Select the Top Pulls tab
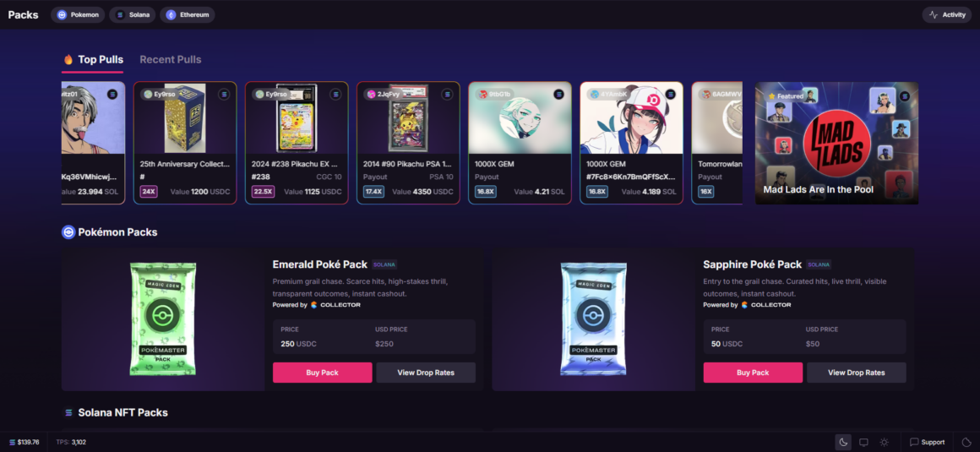This screenshot has width=980, height=452. pyautogui.click(x=93, y=59)
